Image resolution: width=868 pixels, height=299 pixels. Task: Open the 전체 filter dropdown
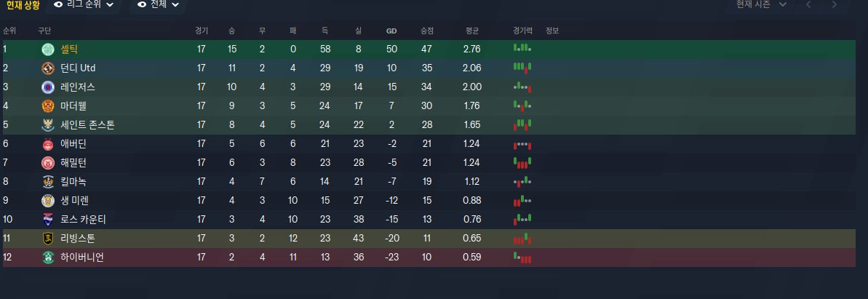(x=158, y=4)
